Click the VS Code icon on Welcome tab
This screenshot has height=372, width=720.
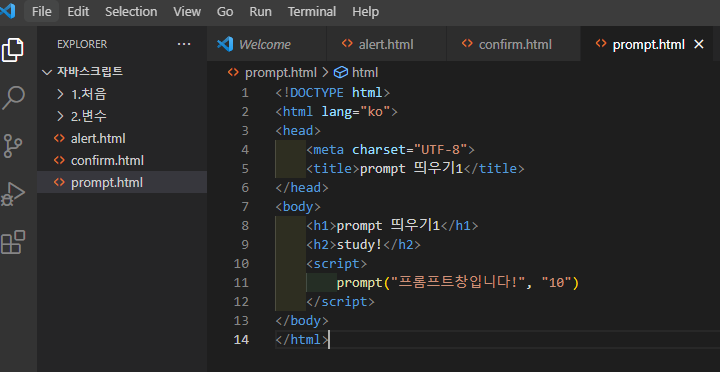[225, 44]
